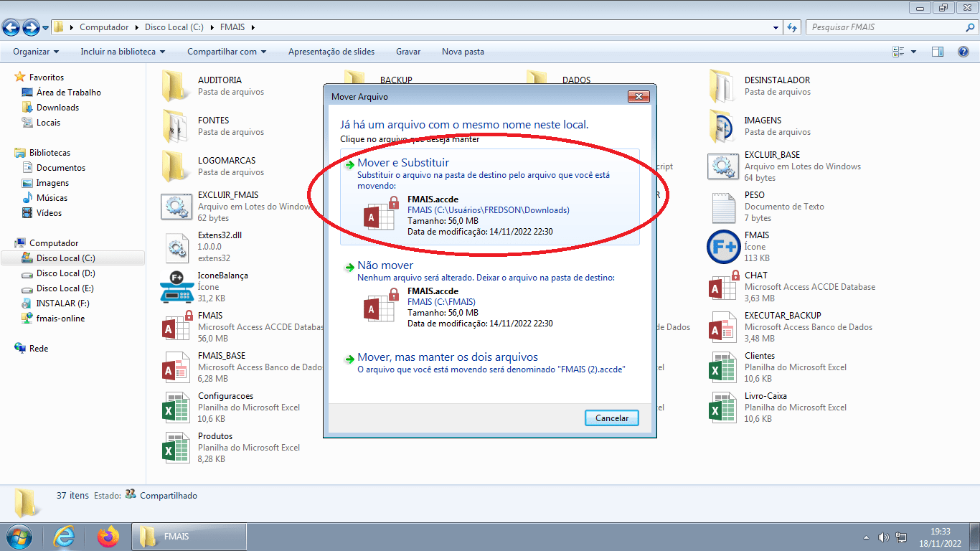Launch Firefox from taskbar
This screenshot has height=551, width=980.
coord(108,537)
